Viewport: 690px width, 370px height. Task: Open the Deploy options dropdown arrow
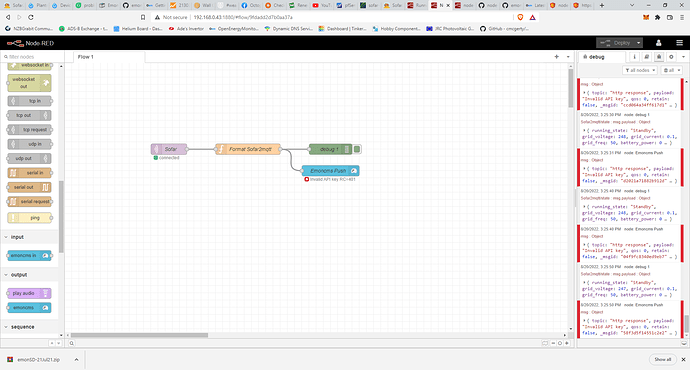638,43
